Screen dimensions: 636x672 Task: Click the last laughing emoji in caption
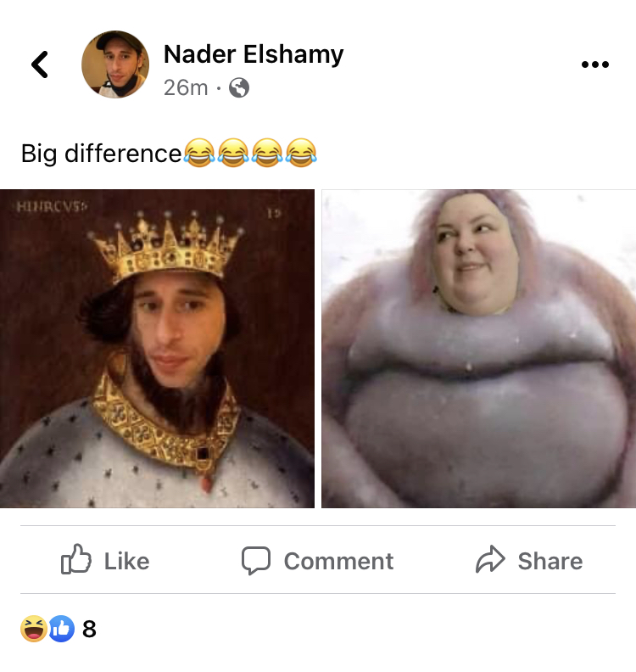pos(301,153)
